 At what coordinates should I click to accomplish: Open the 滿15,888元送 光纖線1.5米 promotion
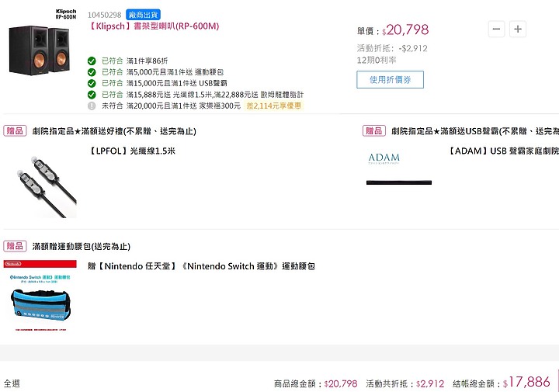[215, 95]
